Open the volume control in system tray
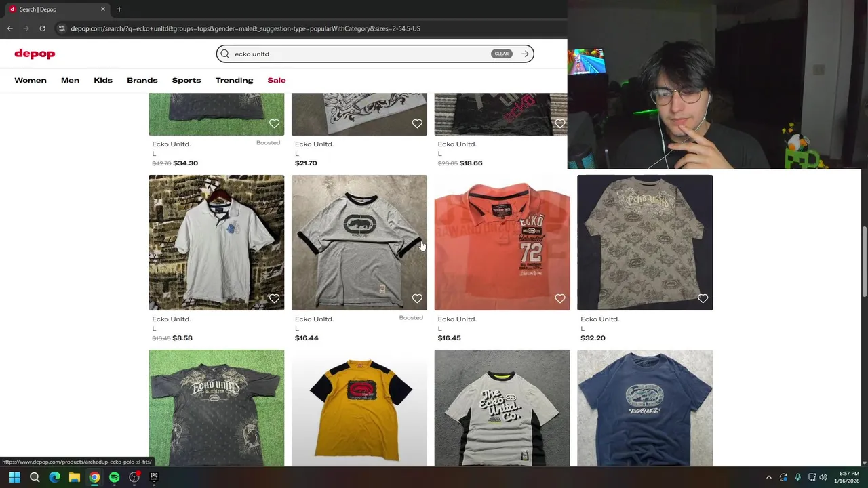Screen dimensions: 868x488 (823, 477)
